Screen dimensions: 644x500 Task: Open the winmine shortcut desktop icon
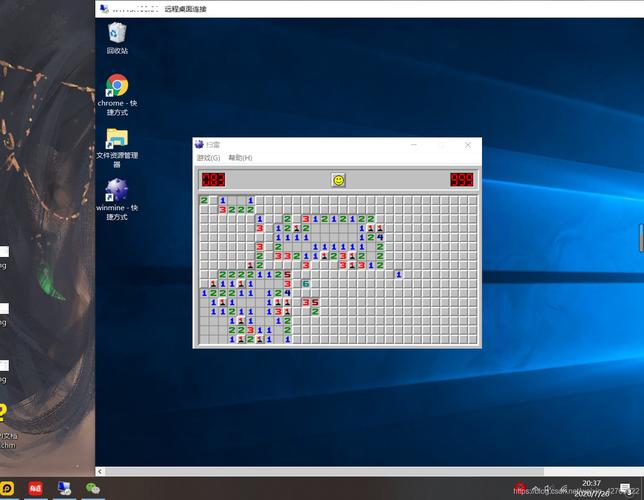pyautogui.click(x=117, y=200)
